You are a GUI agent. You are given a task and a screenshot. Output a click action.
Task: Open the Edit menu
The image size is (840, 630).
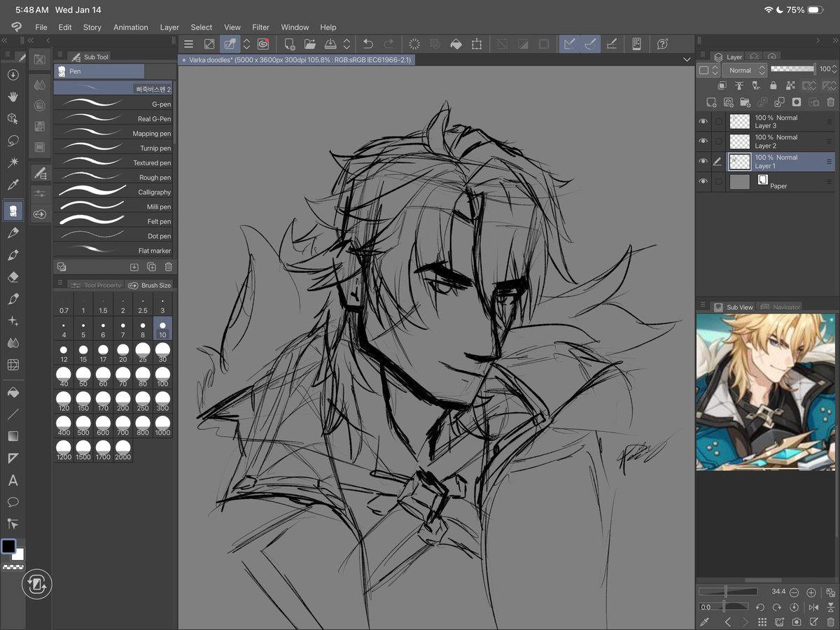pos(65,27)
